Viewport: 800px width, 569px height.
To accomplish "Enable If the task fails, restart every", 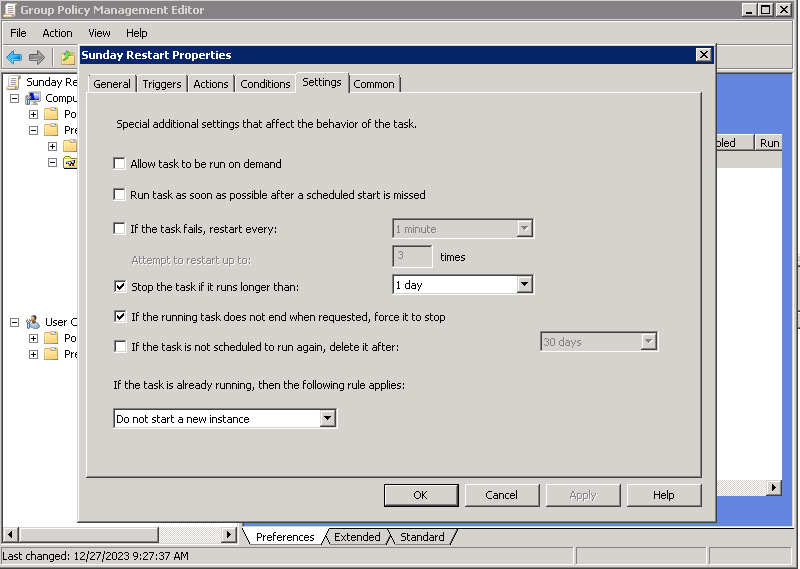I will click(119, 228).
